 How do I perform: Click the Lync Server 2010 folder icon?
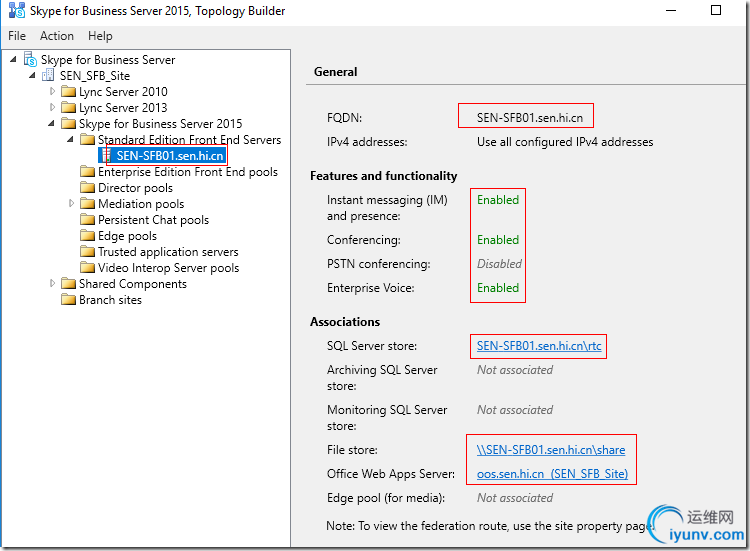click(68, 91)
